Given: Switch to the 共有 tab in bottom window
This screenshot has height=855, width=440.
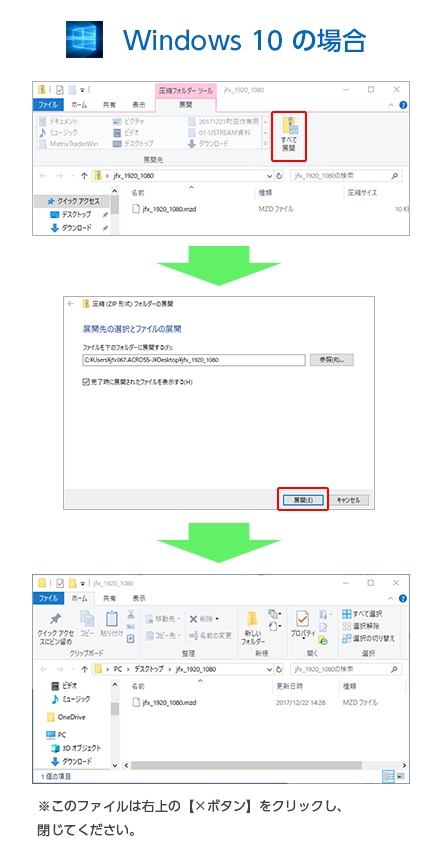Looking at the screenshot, I should click(x=109, y=598).
